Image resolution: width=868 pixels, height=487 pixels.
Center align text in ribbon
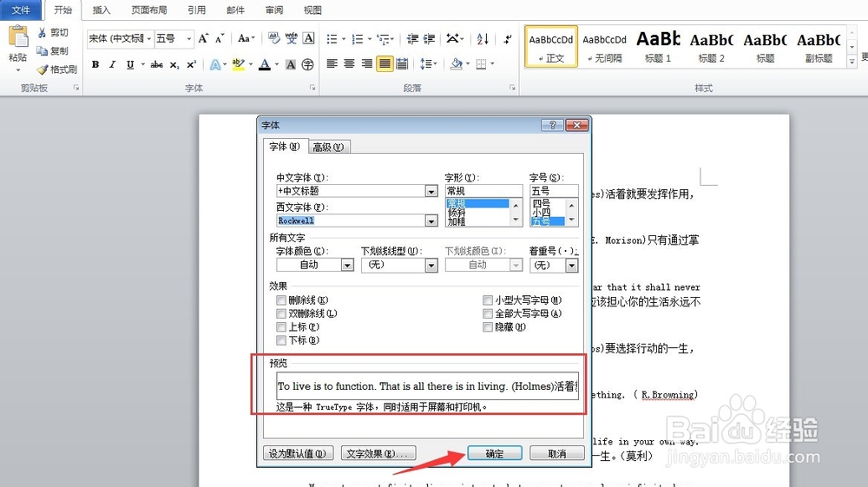pyautogui.click(x=349, y=64)
